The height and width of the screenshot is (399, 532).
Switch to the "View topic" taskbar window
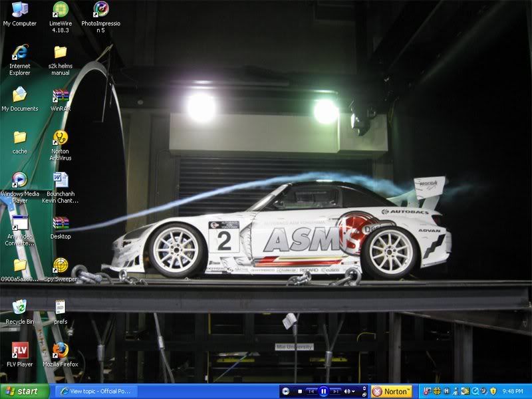pos(96,392)
